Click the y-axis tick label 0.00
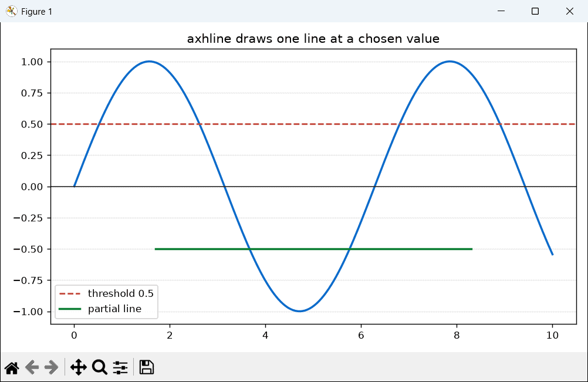Viewport: 588px width, 382px height. pyautogui.click(x=32, y=187)
